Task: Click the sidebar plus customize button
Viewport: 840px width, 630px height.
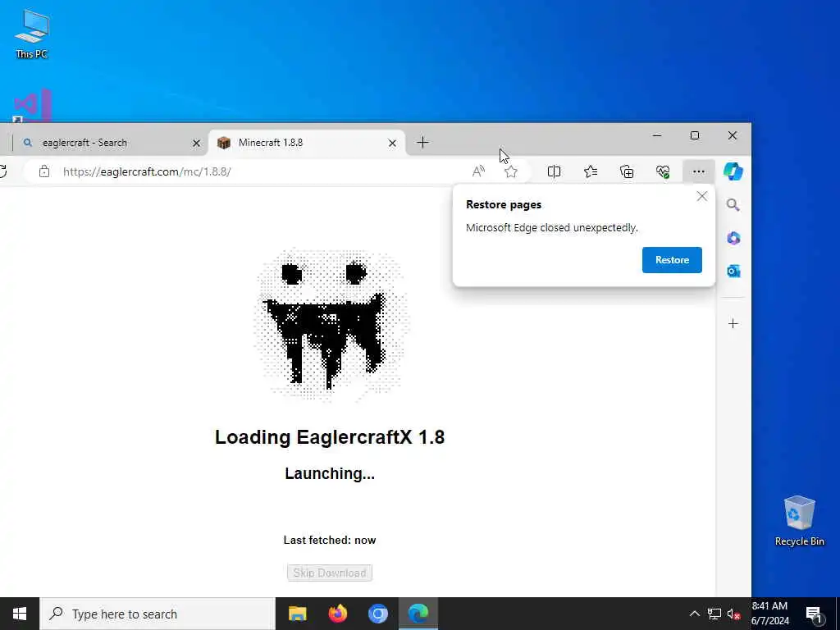Action: click(x=733, y=323)
